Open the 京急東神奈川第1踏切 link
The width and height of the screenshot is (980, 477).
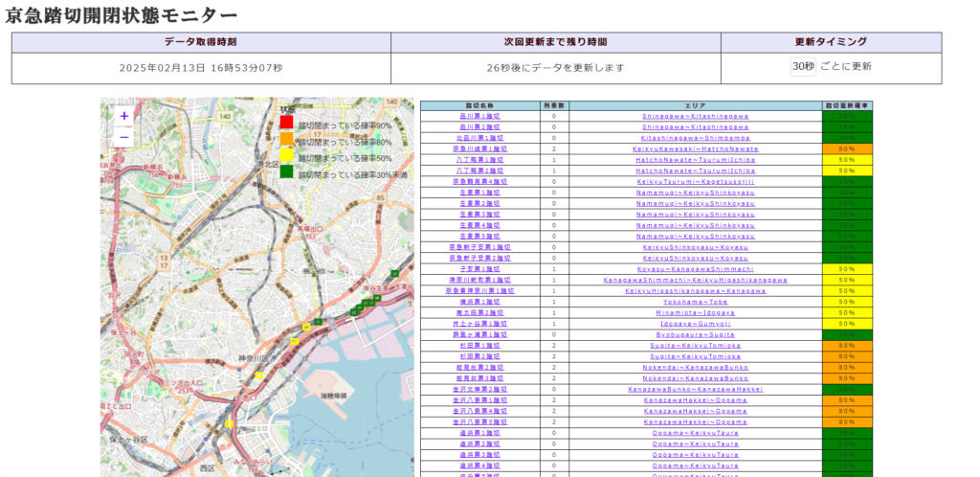point(480,290)
